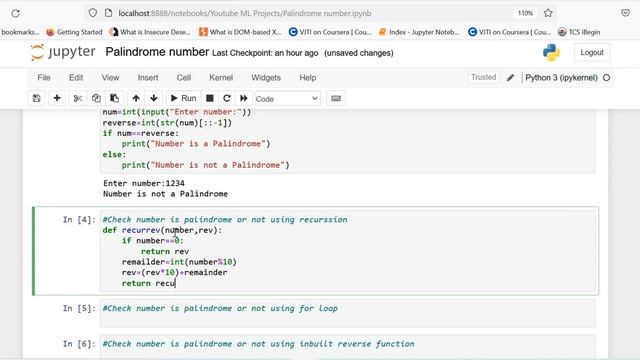The height and width of the screenshot is (360, 640).
Task: Open the File menu
Action: pyautogui.click(x=44, y=78)
